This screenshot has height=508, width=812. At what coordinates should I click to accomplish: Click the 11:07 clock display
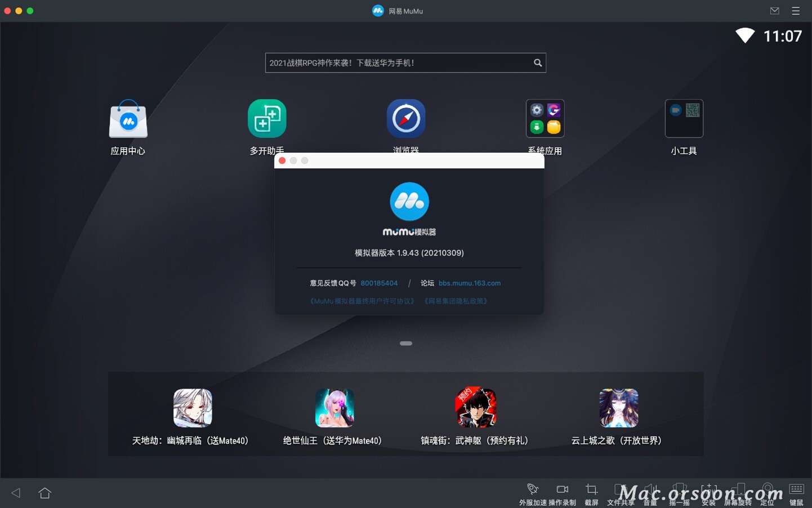tap(783, 36)
